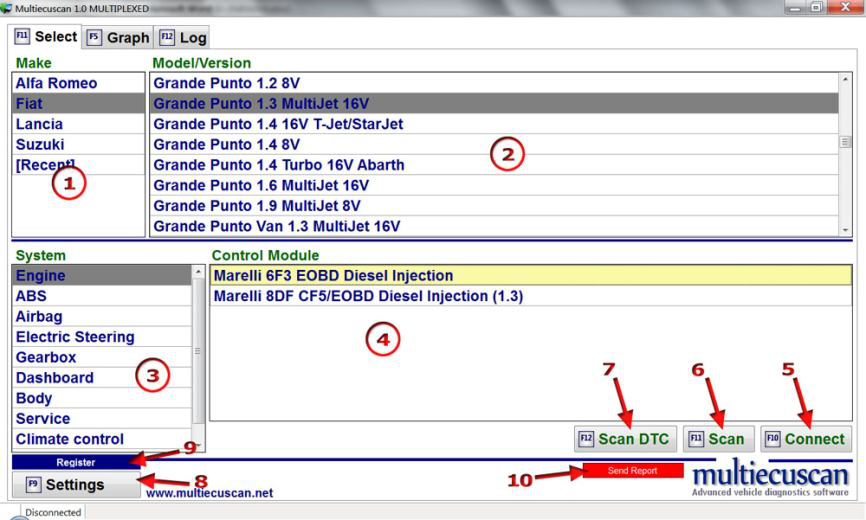Choose Lancia from the Make list
The width and height of the screenshot is (866, 520).
39,124
